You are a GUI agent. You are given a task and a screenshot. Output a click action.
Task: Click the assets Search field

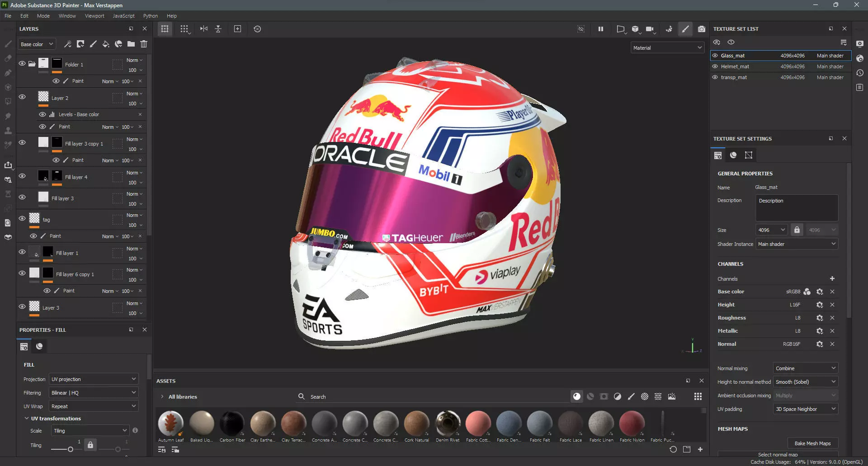[434, 396]
